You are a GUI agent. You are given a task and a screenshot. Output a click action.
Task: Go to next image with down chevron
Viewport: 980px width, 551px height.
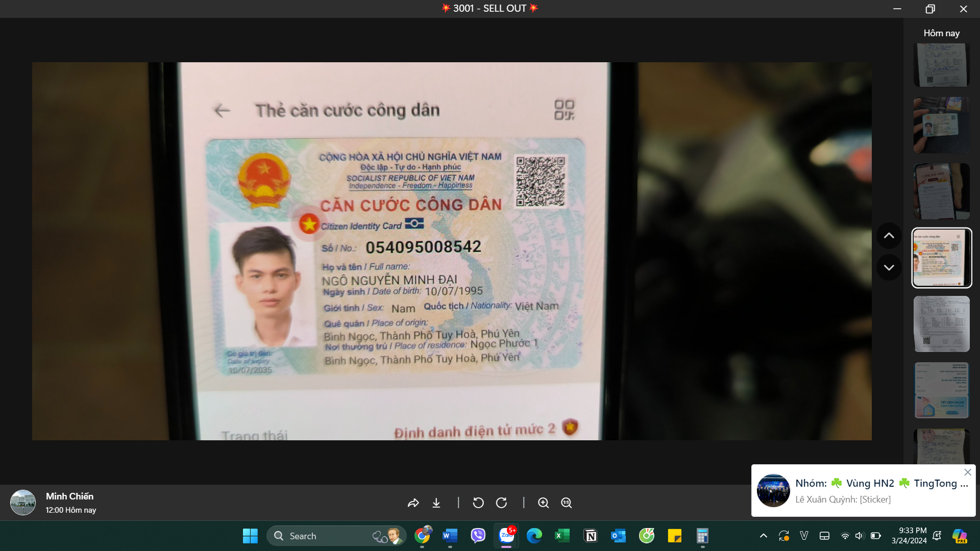(889, 267)
